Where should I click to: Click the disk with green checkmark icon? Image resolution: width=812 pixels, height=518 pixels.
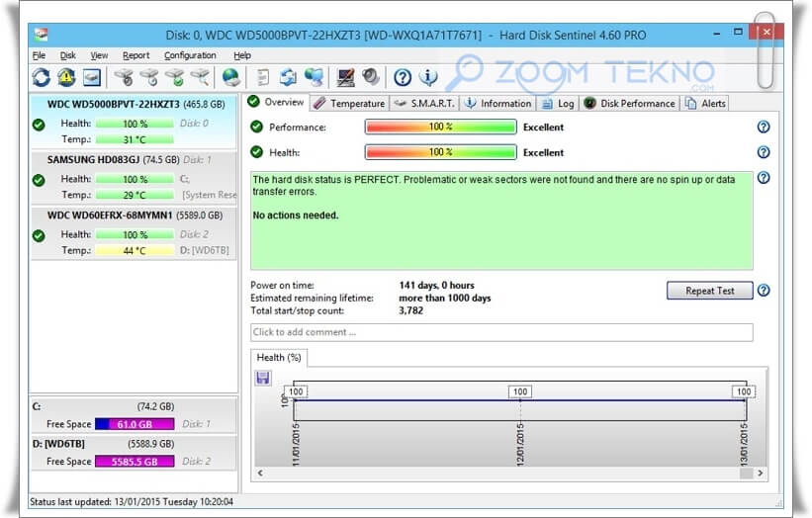175,78
